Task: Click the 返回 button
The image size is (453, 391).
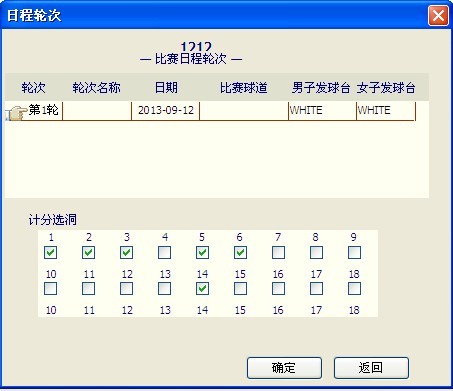Action: click(x=371, y=368)
